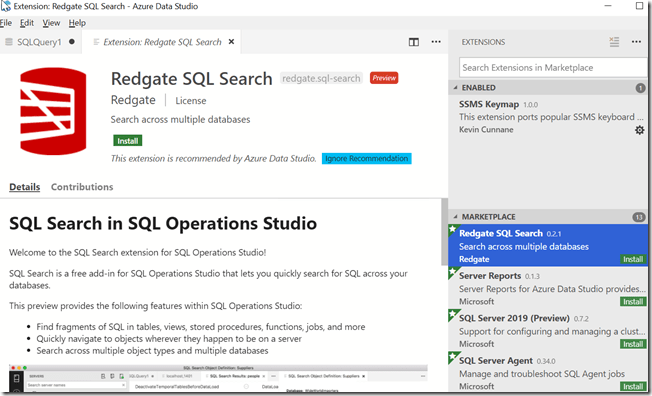Viewport: 652px width, 396px height.
Task: Close the Redgate SQL Search extension tab
Action: 231,42
